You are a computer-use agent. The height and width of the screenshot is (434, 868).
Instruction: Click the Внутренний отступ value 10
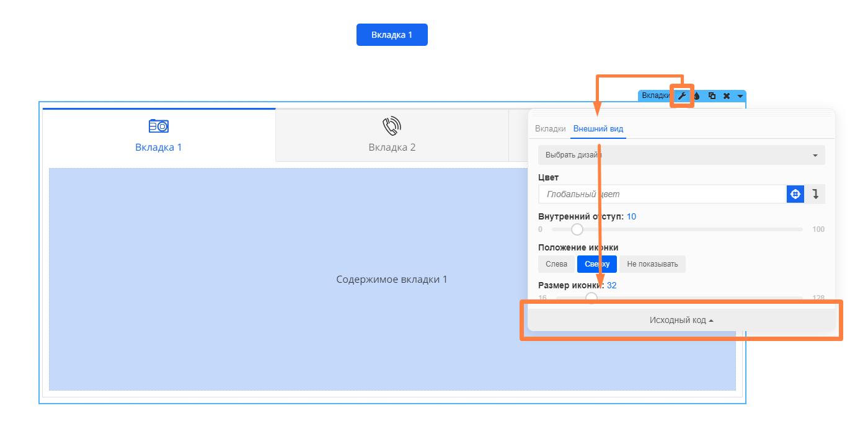coord(631,216)
